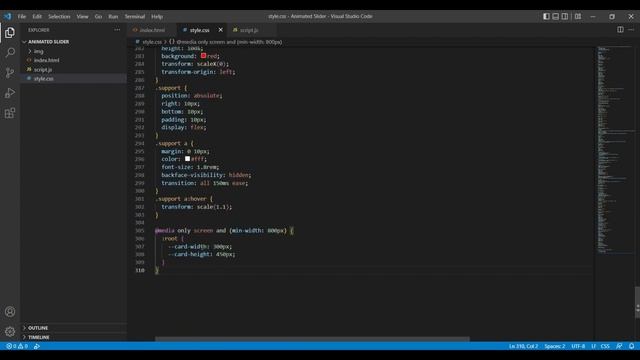640x360 pixels.
Task: Click the vertical scrollbar thumb of editor
Action: coord(637,302)
